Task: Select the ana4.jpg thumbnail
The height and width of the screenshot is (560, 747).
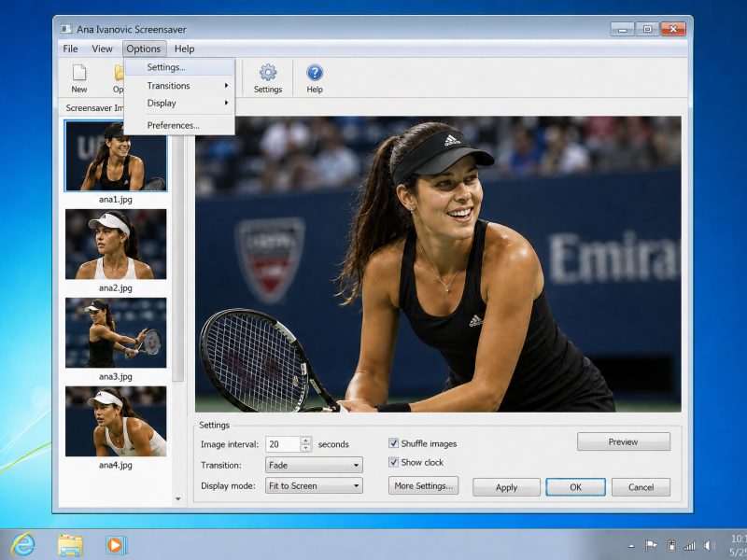Action: [x=116, y=422]
